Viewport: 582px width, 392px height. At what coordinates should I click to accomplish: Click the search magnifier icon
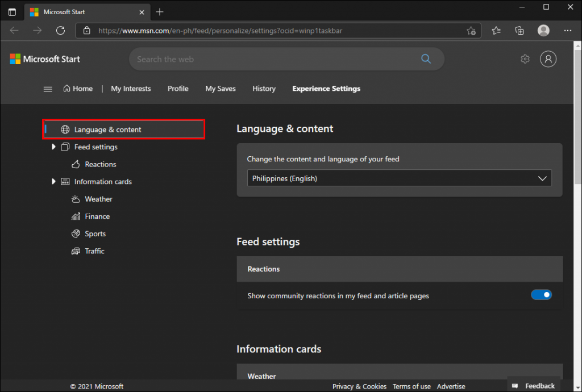click(x=426, y=59)
